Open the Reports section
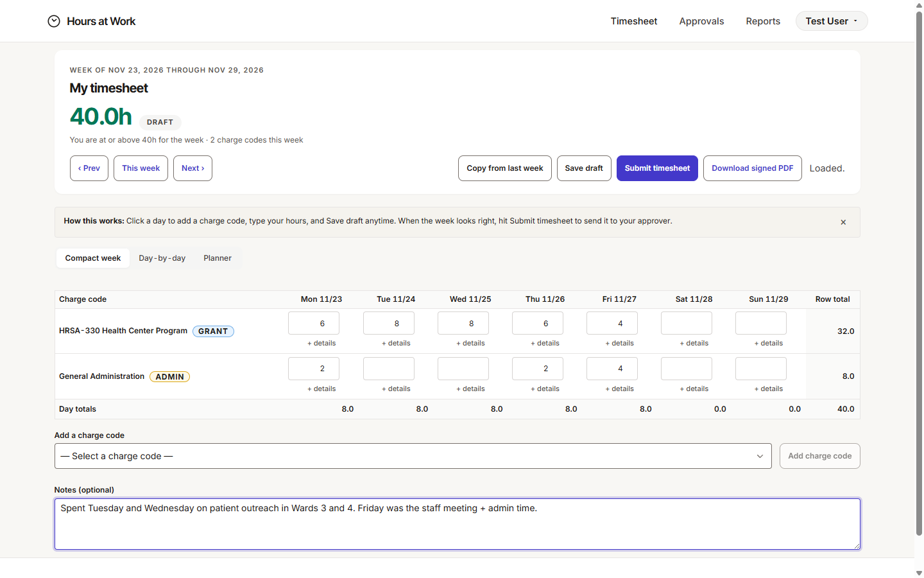This screenshot has height=578, width=924. (x=763, y=21)
